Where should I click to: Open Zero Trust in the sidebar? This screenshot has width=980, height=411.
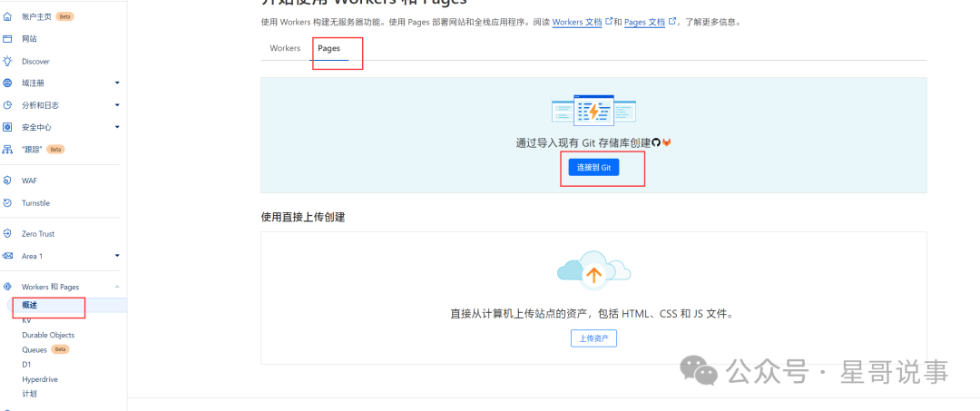(38, 233)
